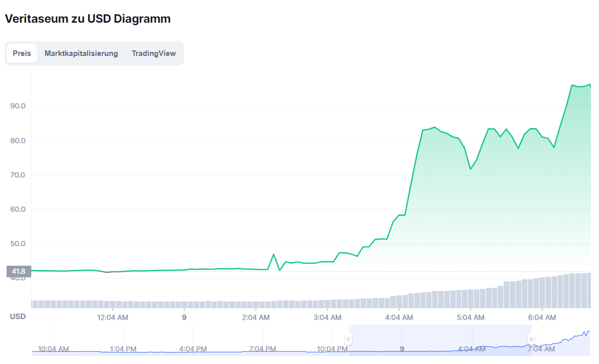Click the 4:04 AM main axis label
This screenshot has width=599, height=364.
pos(399,318)
